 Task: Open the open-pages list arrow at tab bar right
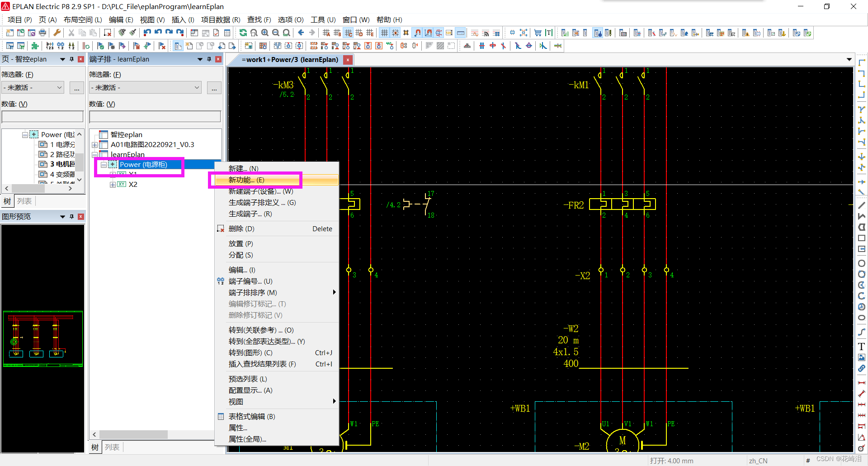coord(849,60)
